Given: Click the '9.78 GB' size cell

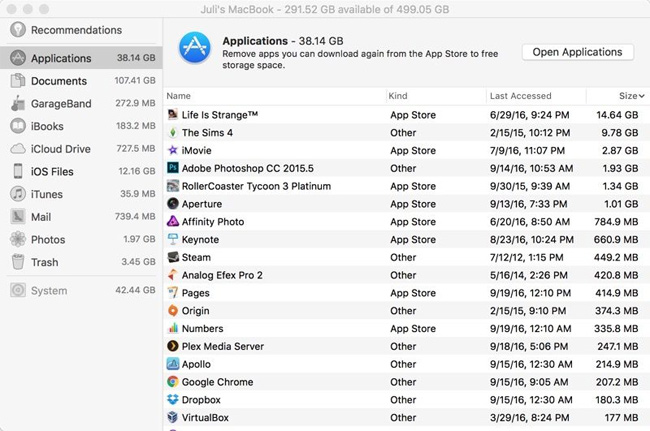Looking at the screenshot, I should pyautogui.click(x=620, y=133).
